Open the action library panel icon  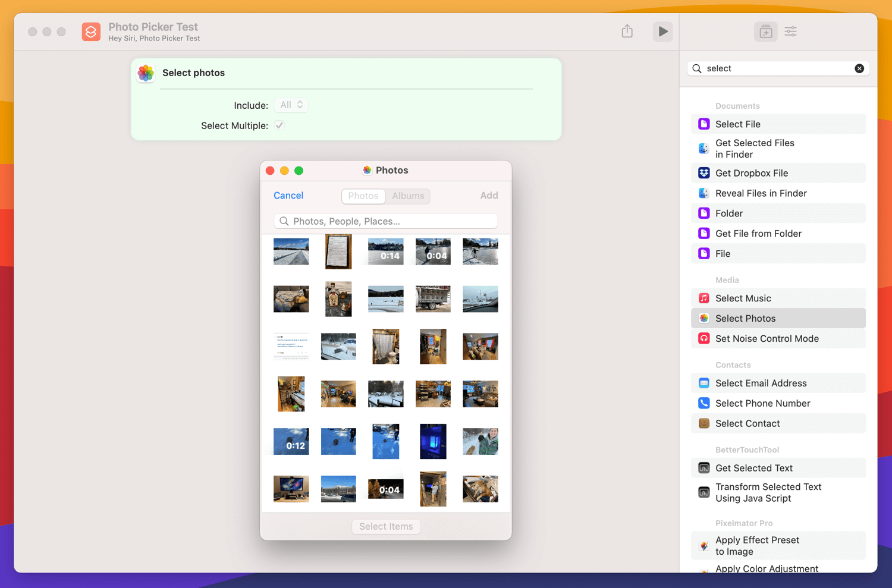pos(765,32)
